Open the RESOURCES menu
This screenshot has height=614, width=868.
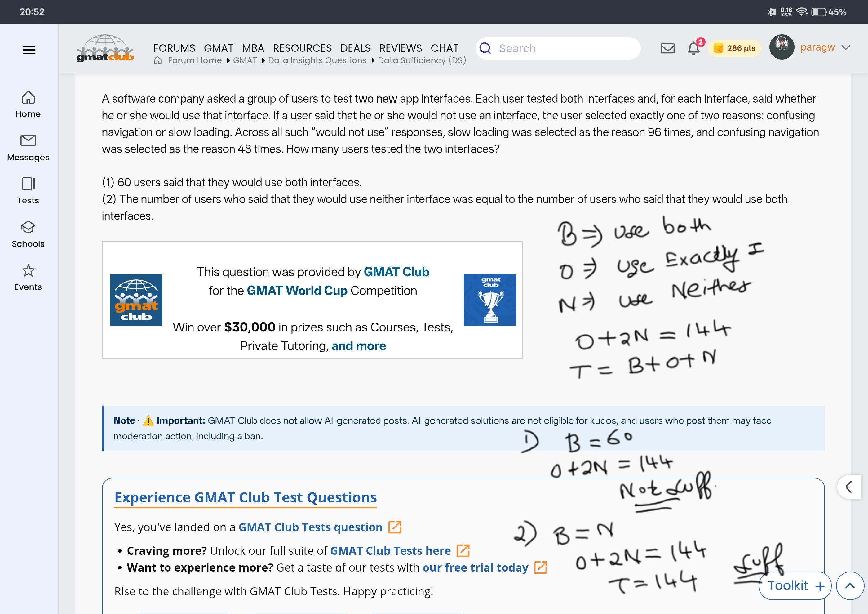click(303, 48)
